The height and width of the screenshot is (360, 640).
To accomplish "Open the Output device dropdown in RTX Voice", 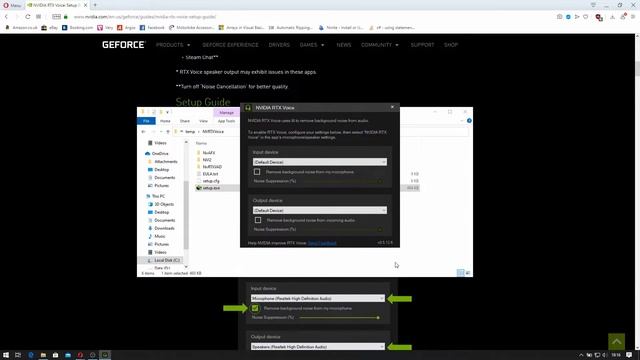I will click(x=320, y=210).
